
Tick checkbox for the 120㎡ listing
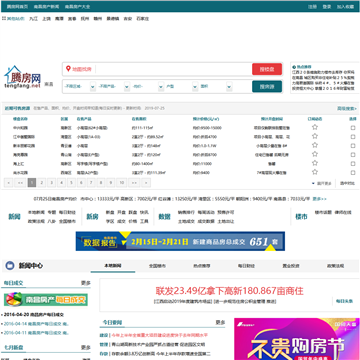click(x=353, y=155)
